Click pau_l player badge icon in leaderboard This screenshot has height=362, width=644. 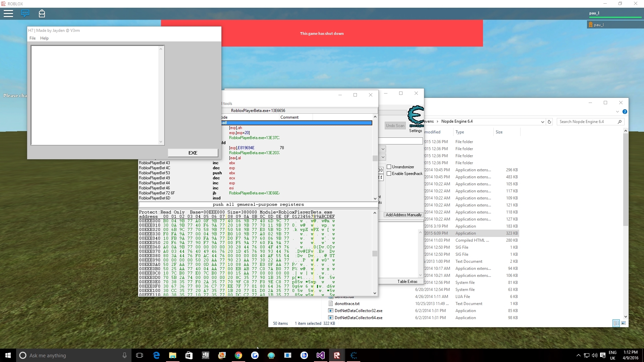click(x=591, y=25)
